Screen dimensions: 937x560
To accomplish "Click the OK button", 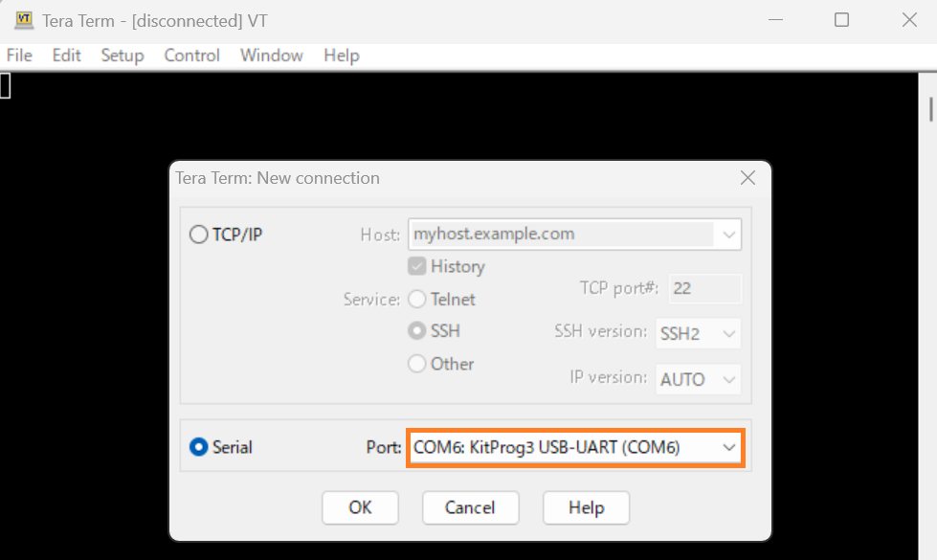I will coord(360,508).
